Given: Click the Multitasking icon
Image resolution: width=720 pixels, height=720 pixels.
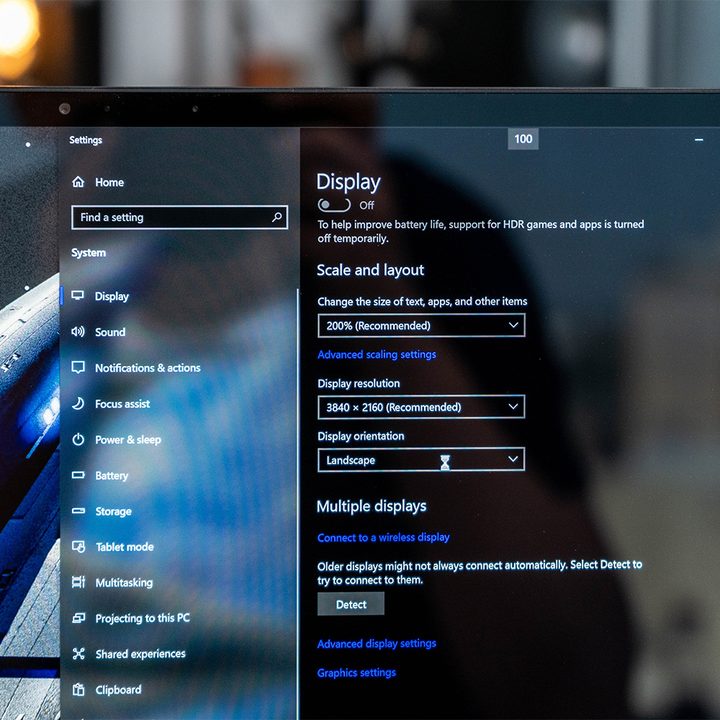Looking at the screenshot, I should [x=79, y=582].
